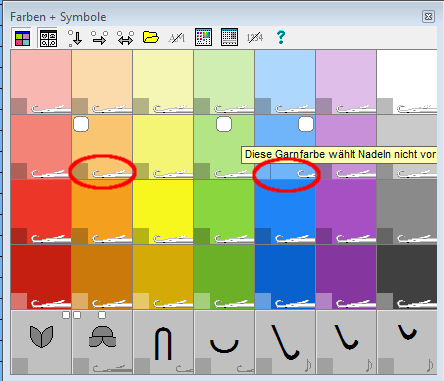Screen dimensions: 444x381
Task: Select the tall inverted-U loop symbol
Action: click(163, 343)
